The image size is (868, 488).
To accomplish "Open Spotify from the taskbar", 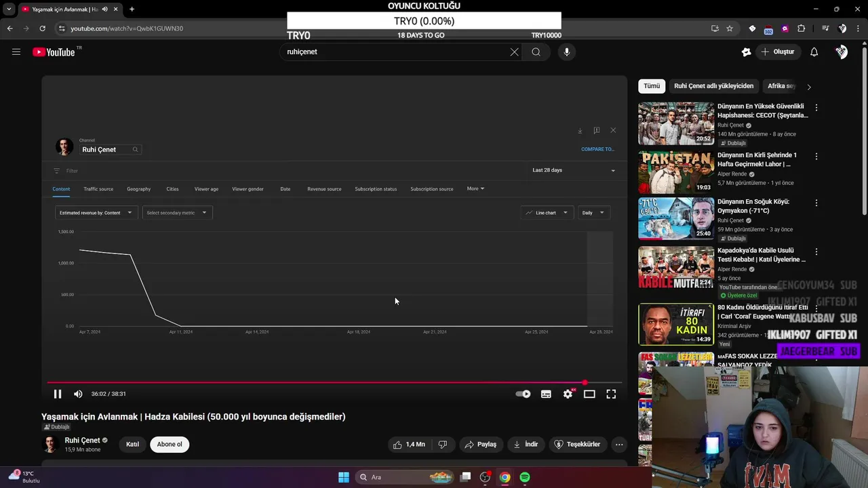I will (525, 477).
